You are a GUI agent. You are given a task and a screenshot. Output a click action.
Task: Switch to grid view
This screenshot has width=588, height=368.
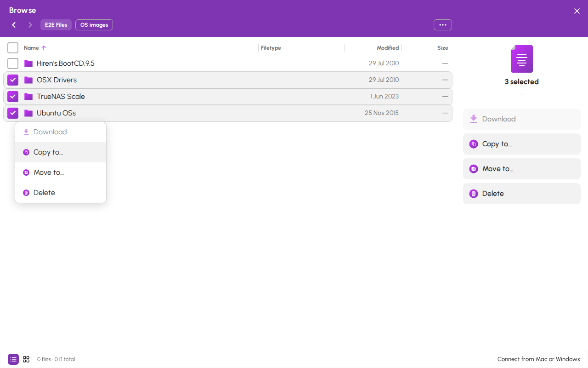(26, 359)
